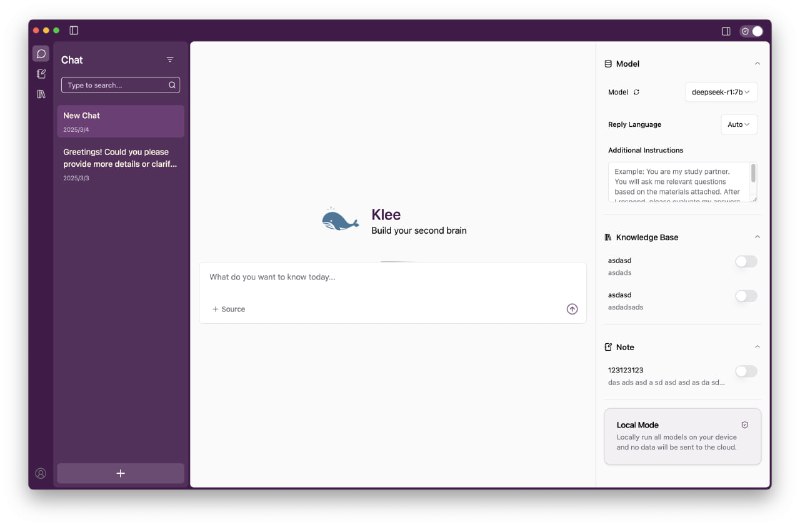Enable the 123123123 note toggle
The height and width of the screenshot is (527, 800).
coord(746,371)
